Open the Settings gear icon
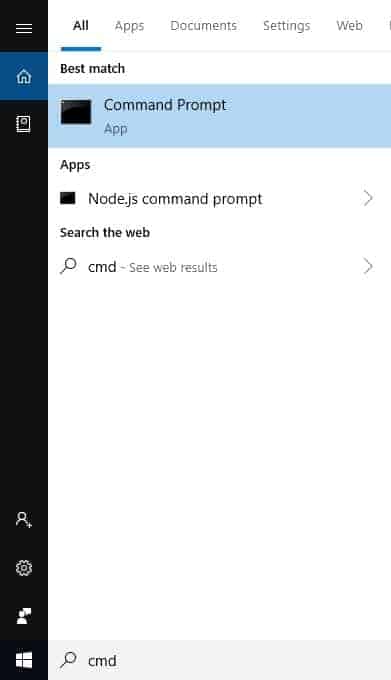 tap(24, 568)
